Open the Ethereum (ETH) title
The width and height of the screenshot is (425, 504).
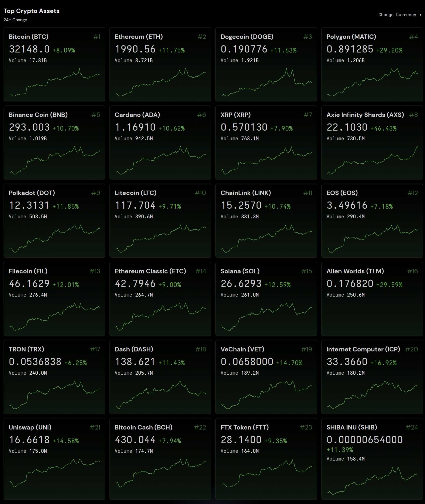tap(139, 37)
